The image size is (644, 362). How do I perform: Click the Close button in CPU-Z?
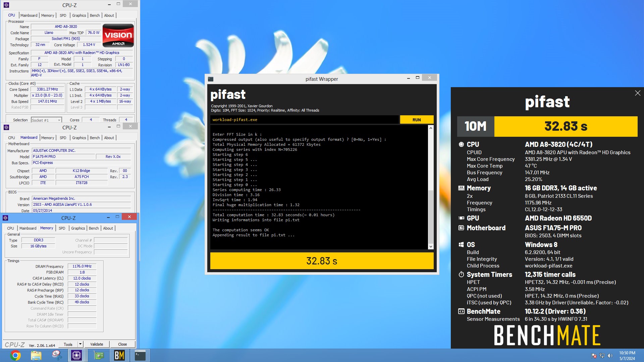[122, 344]
